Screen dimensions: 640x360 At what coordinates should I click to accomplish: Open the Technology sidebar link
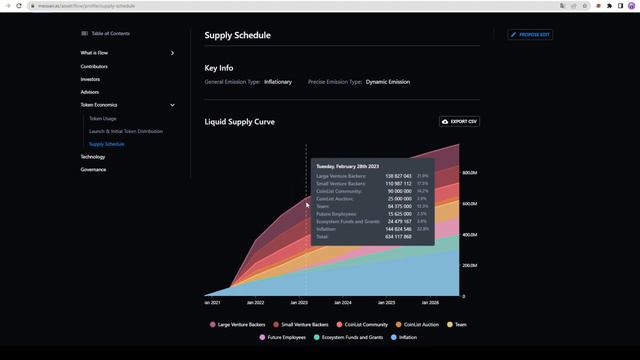(93, 157)
